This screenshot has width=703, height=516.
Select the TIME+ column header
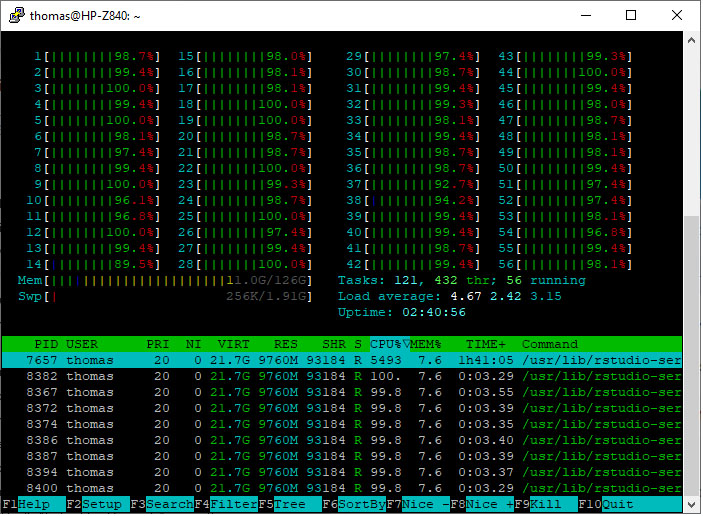(485, 344)
